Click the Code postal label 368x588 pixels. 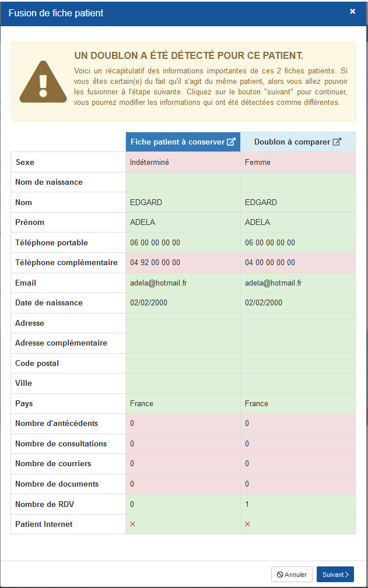(37, 363)
